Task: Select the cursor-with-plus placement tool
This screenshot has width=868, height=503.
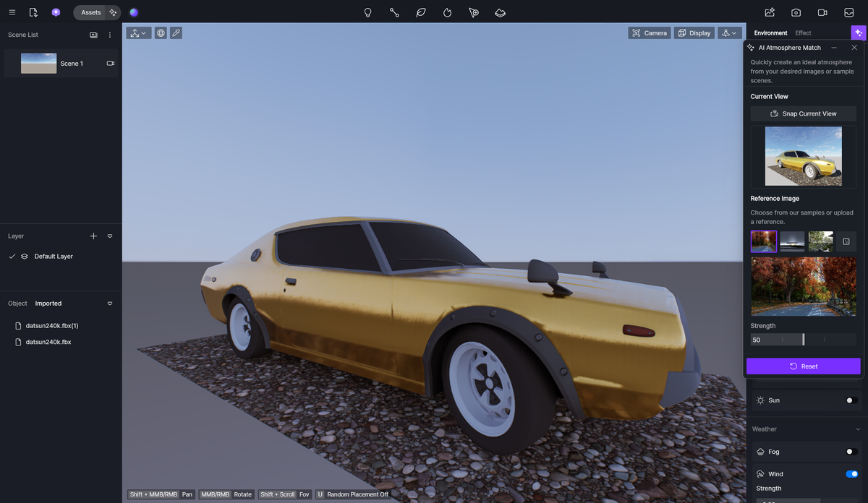Action: [474, 12]
